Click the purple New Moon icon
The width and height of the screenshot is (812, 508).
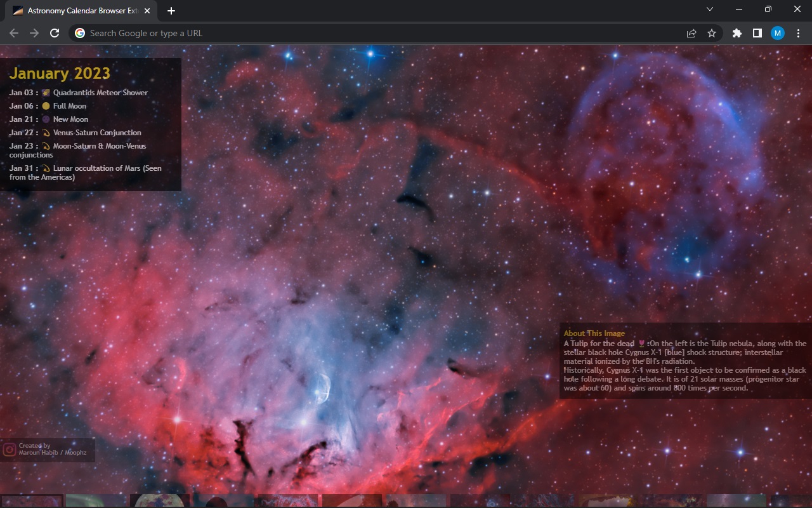click(x=46, y=119)
